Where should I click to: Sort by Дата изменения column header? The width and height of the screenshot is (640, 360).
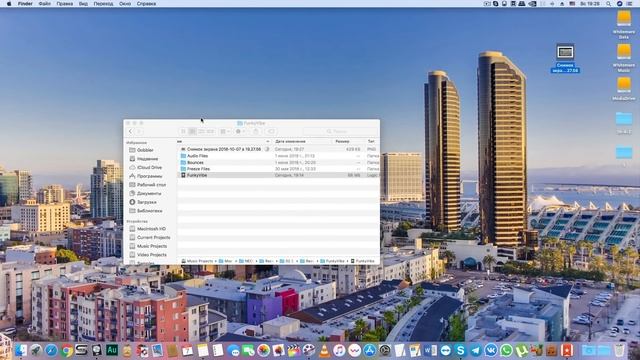pos(290,141)
